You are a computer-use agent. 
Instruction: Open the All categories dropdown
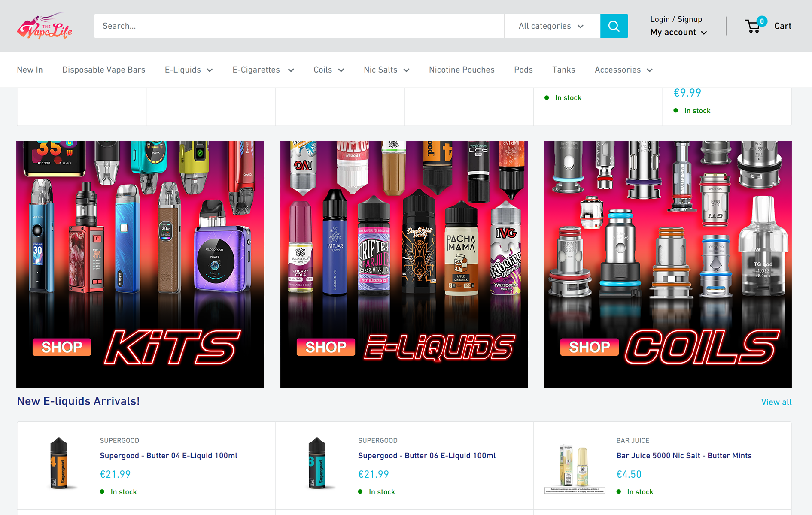click(552, 26)
